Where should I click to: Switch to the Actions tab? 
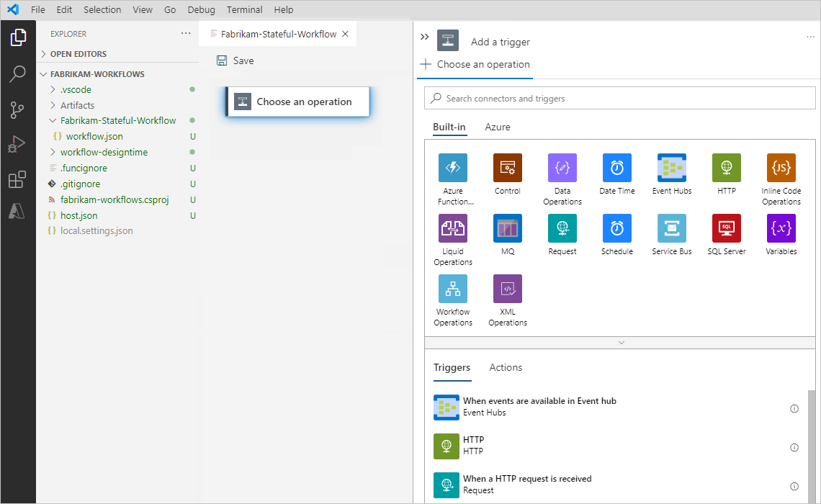(x=506, y=367)
